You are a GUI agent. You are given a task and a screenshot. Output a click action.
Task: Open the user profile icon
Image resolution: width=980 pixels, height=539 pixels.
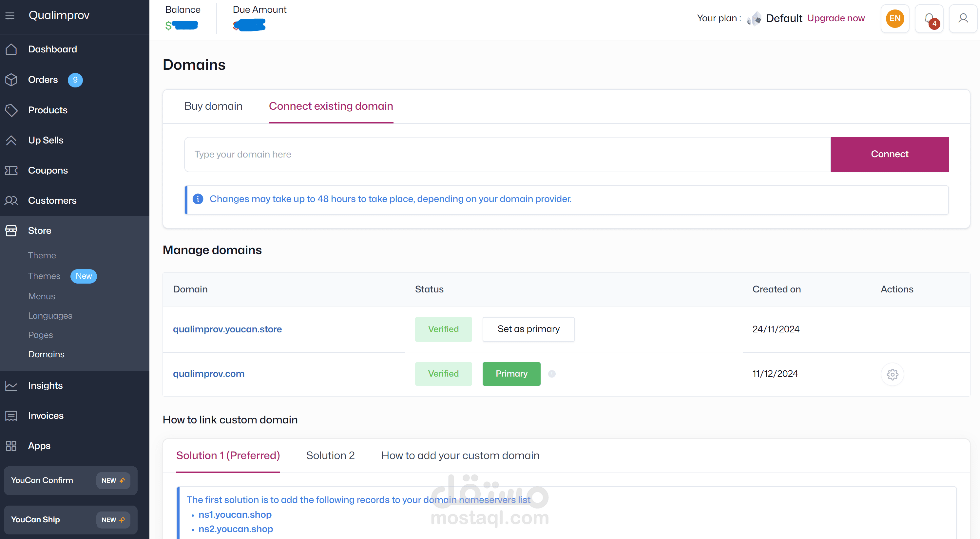(x=963, y=19)
